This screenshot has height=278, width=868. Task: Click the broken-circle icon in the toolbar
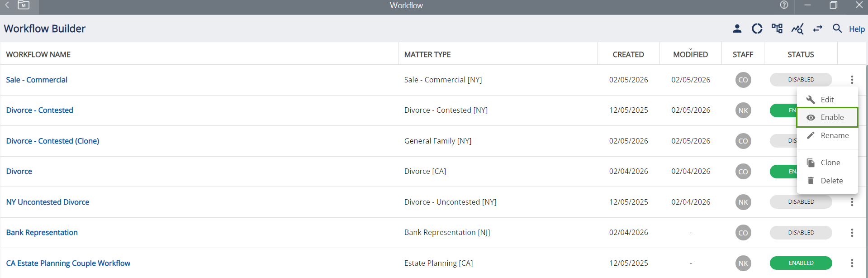pyautogui.click(x=757, y=29)
